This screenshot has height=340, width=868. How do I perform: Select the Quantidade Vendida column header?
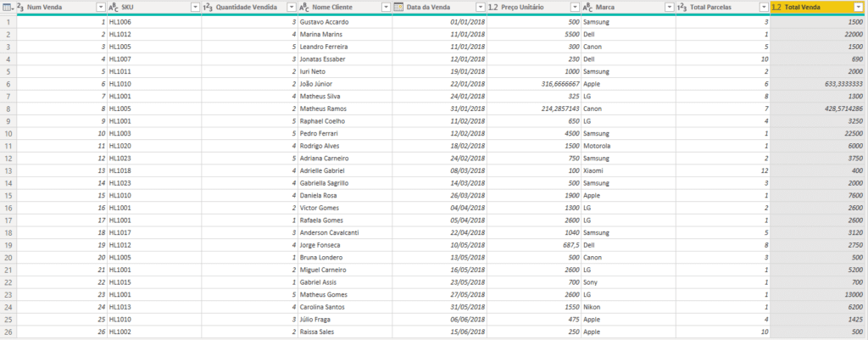click(x=250, y=7)
